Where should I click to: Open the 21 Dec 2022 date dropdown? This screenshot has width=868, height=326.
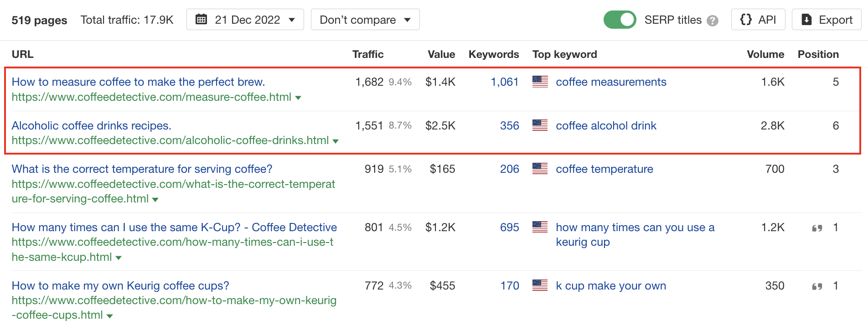tap(245, 20)
